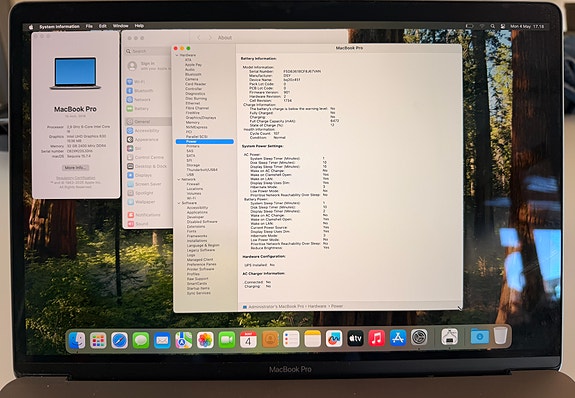This screenshot has width=575, height=398.
Task: Open Finder from the Dock
Action: point(77,340)
